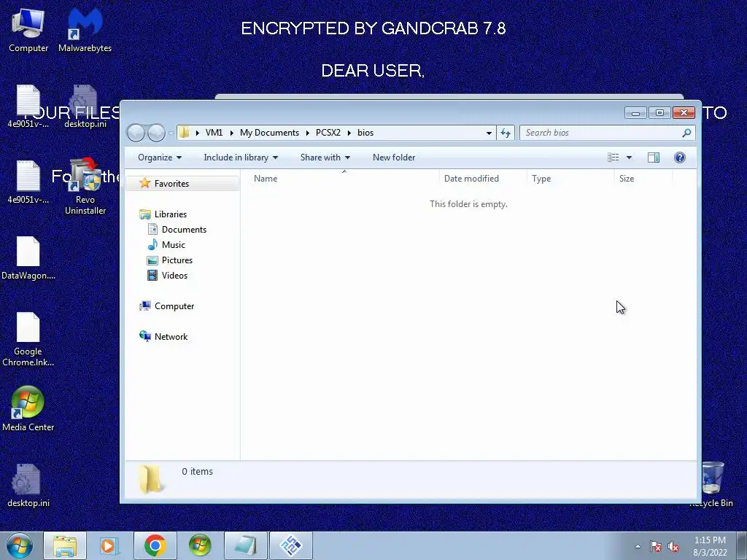Click the folder icon in the address bar

tap(184, 133)
